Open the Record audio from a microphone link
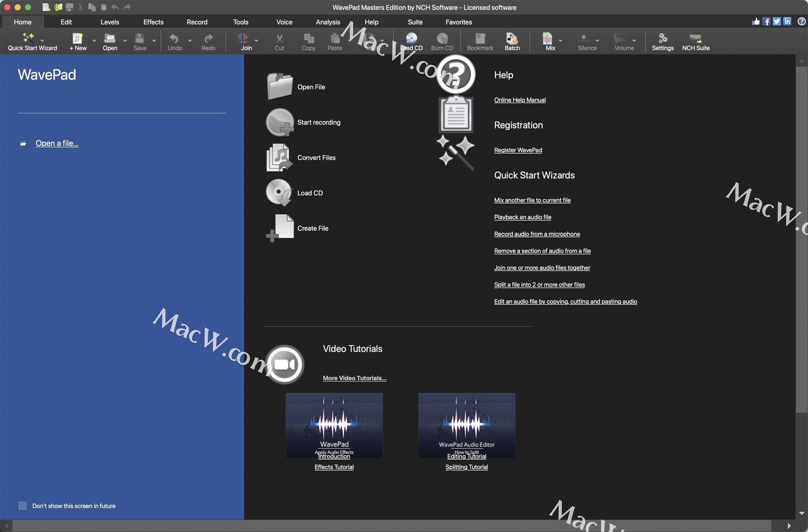The width and height of the screenshot is (808, 532). tap(537, 234)
